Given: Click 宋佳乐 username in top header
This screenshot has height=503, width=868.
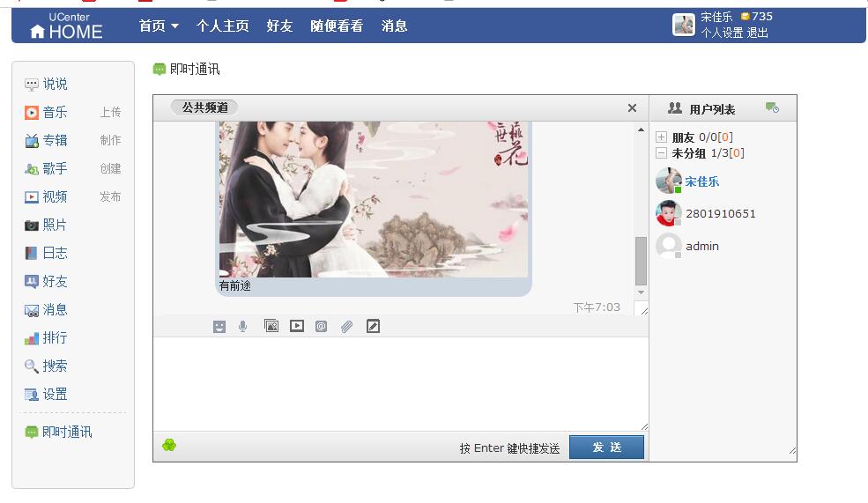Looking at the screenshot, I should click(716, 17).
